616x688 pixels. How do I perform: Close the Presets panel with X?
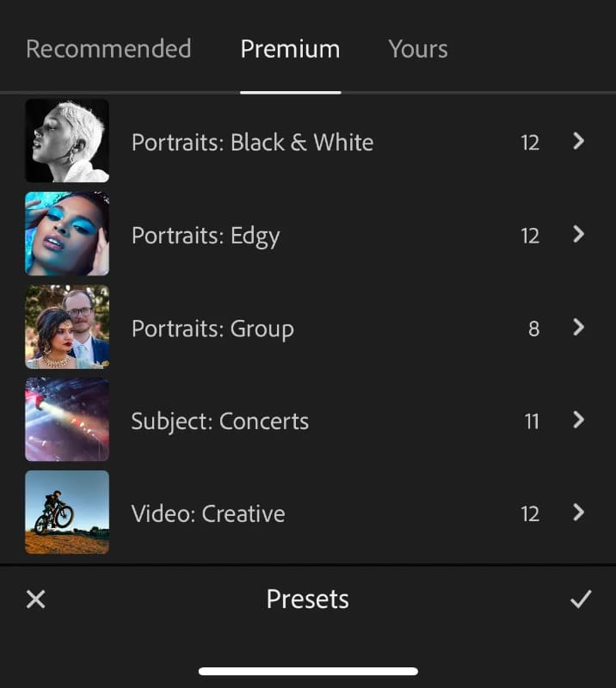tap(35, 599)
